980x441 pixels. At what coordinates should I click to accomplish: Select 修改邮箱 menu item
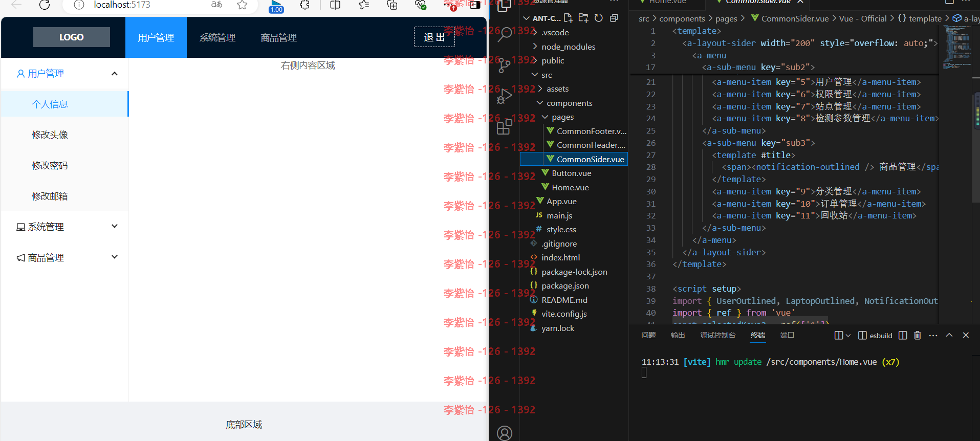point(64,196)
